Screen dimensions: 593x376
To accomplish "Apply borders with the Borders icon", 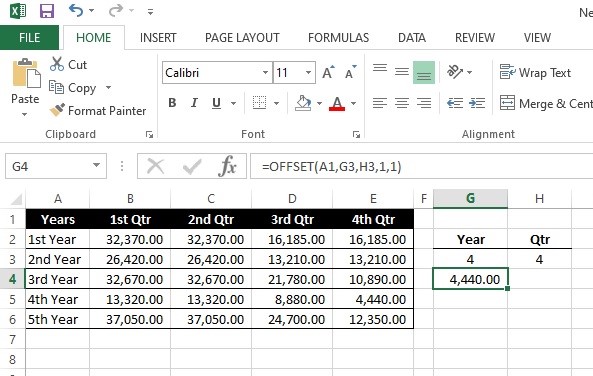I will 259,103.
